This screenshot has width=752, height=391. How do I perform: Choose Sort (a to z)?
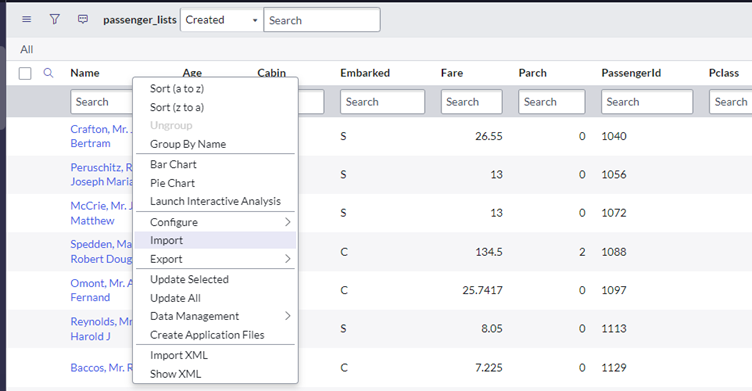pos(177,88)
